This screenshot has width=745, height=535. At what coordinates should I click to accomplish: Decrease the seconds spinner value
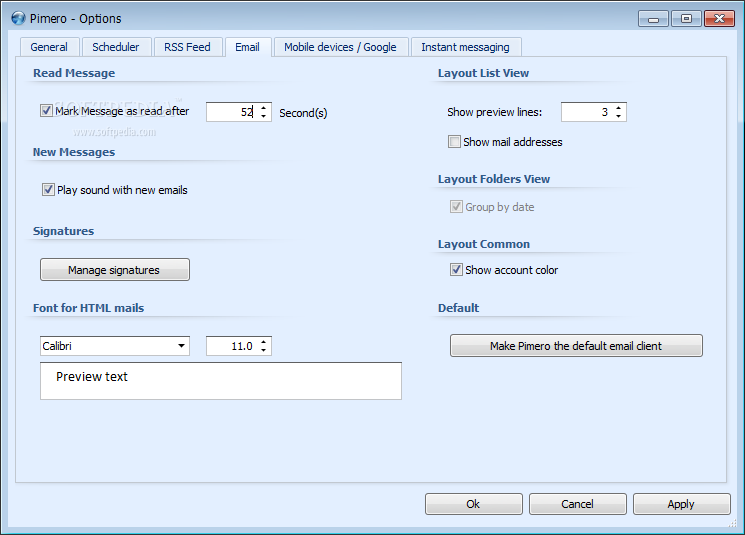point(264,116)
